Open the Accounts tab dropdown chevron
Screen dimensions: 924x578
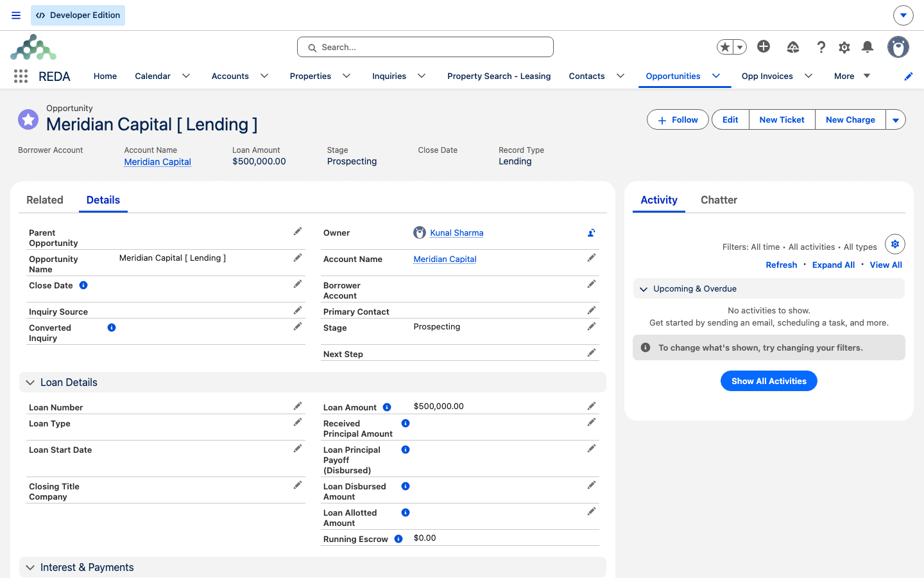tap(264, 76)
